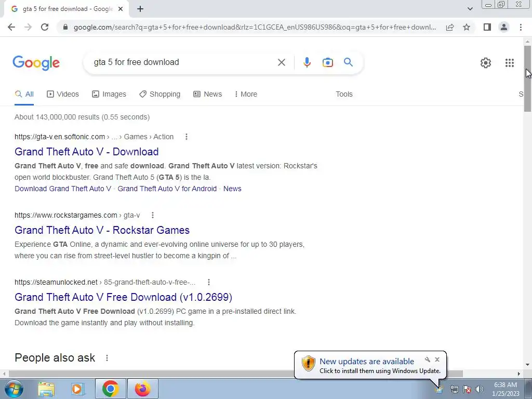Open Download Grand Theft Auto V sitelink
Image resolution: width=532 pixels, height=399 pixels.
63,189
